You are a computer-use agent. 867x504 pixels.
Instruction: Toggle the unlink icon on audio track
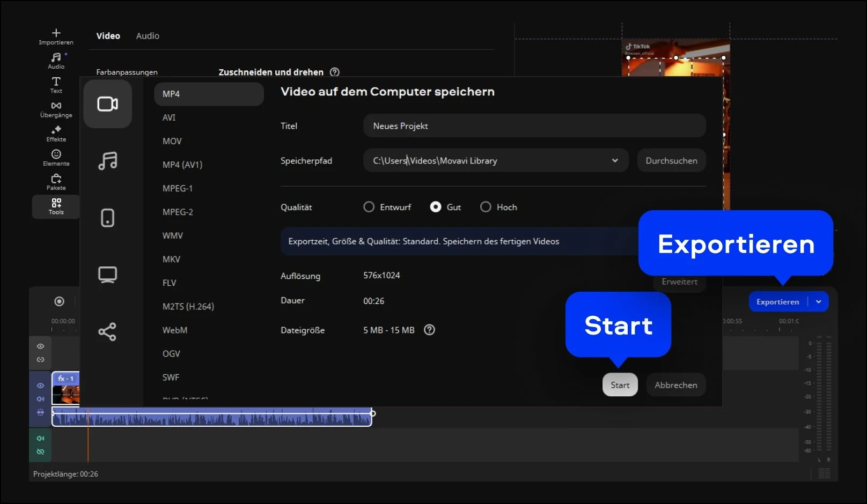(40, 451)
